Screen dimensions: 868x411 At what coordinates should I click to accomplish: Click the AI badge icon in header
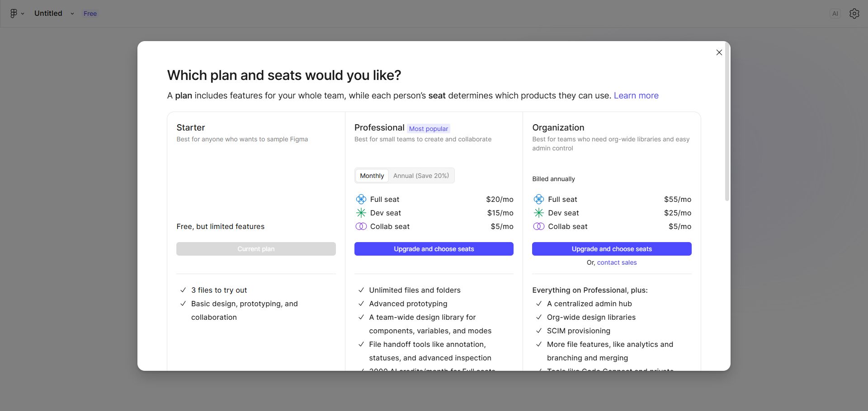click(x=835, y=14)
